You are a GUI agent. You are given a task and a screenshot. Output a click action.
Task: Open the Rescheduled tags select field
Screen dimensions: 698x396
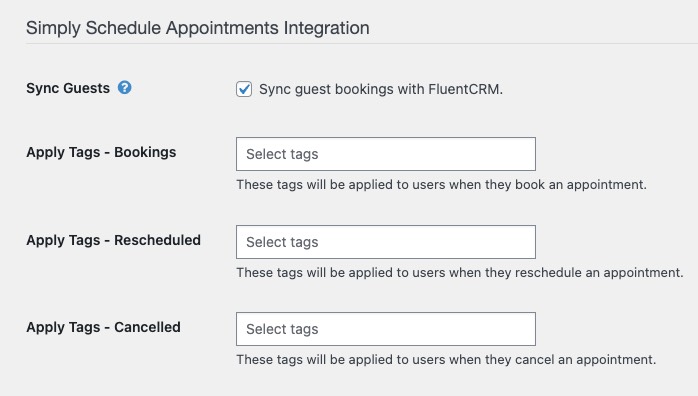coord(386,242)
